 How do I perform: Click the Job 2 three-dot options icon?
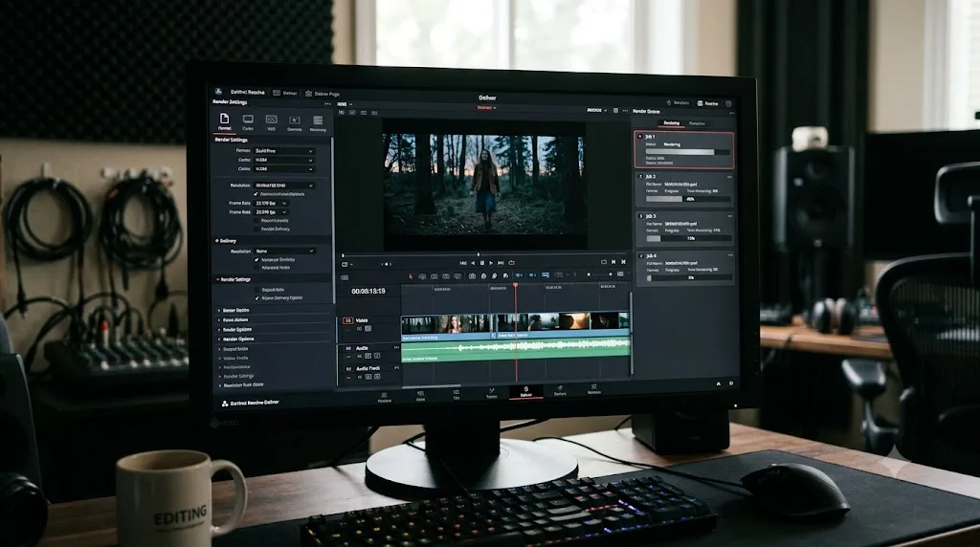pyautogui.click(x=728, y=177)
